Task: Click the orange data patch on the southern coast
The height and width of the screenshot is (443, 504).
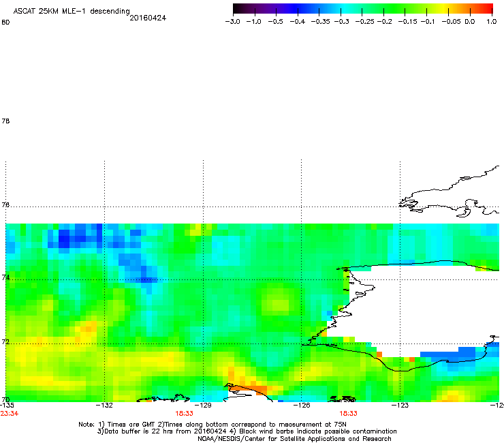Action: 249,388
